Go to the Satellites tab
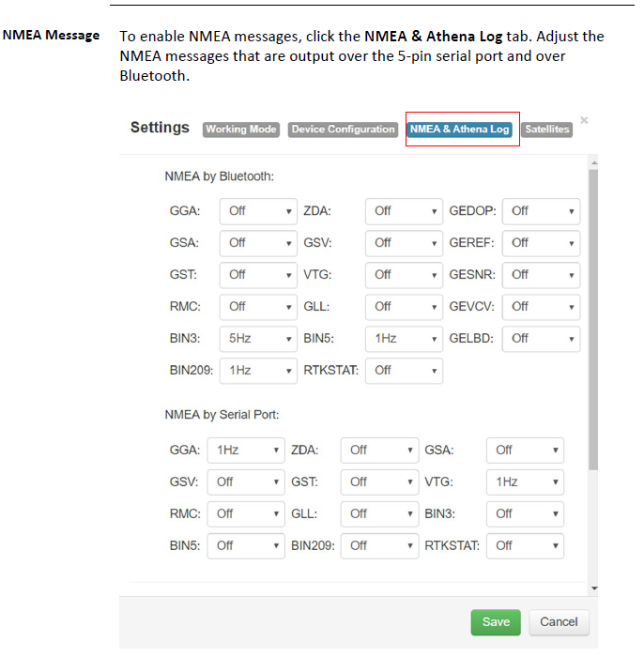 546,130
